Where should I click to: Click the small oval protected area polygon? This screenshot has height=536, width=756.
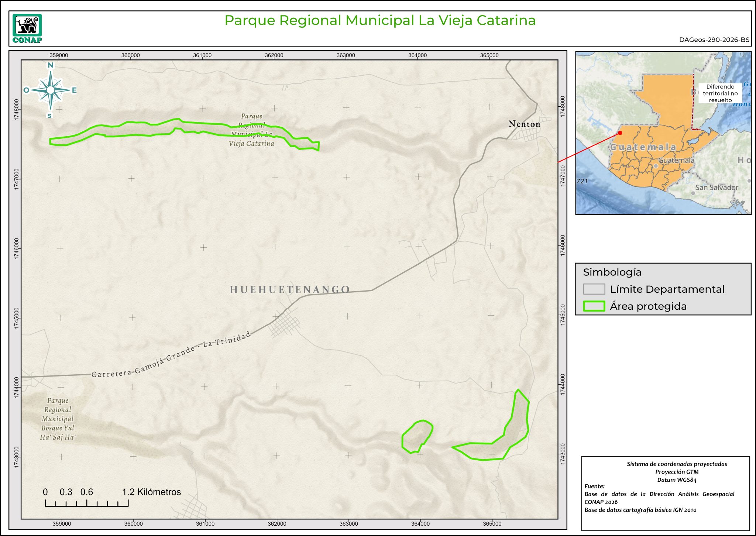(417, 437)
